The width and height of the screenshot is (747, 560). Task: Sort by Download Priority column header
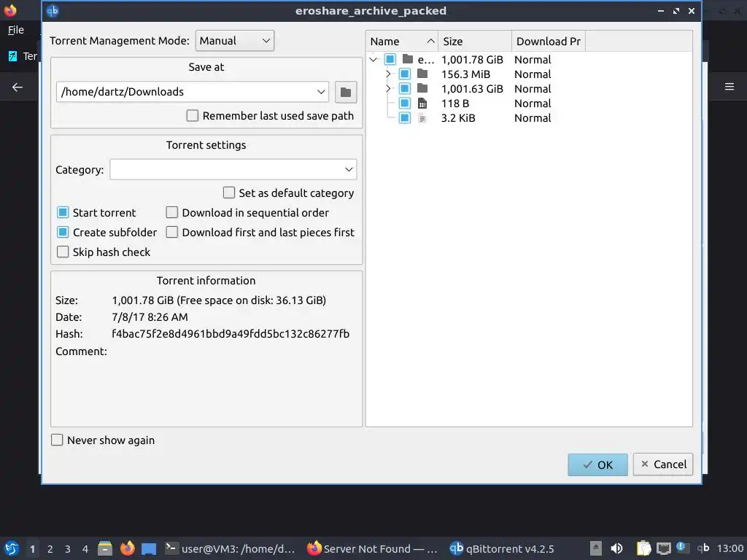coord(549,42)
